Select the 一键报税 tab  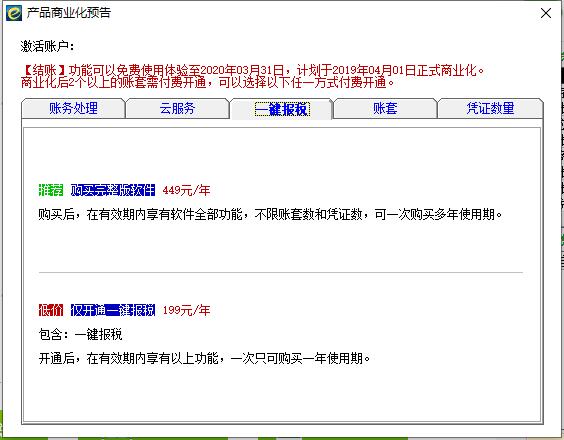tap(282, 109)
